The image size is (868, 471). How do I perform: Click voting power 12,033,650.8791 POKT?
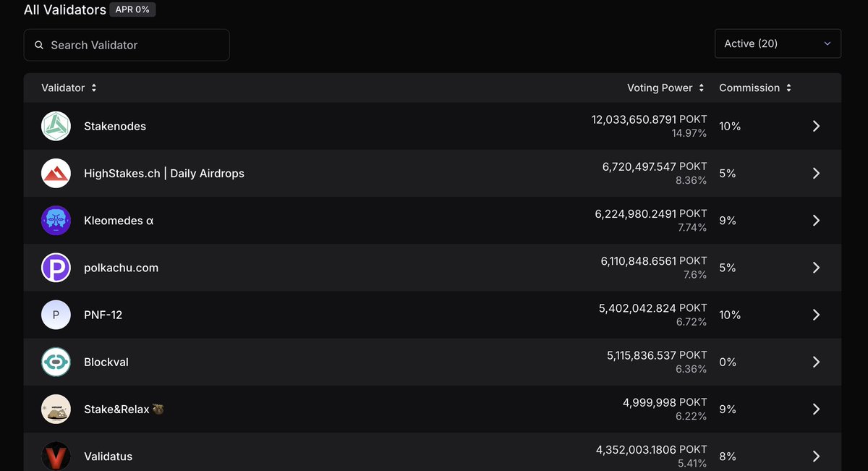pos(650,119)
